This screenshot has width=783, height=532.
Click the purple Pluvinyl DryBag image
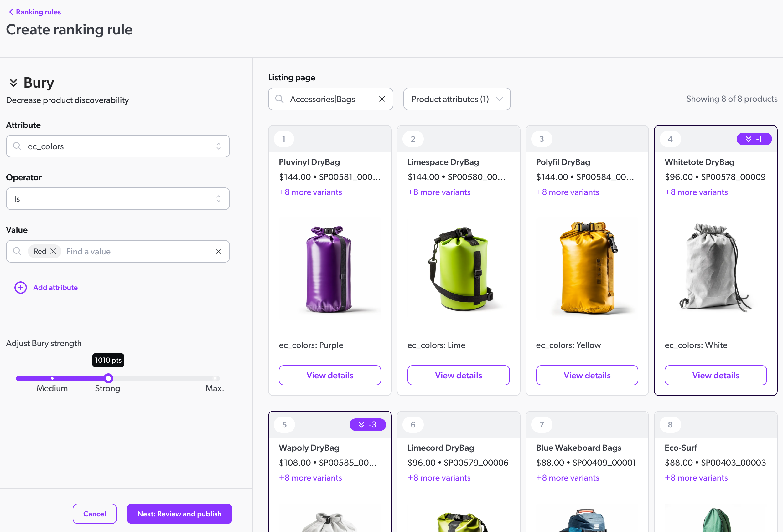pos(329,269)
